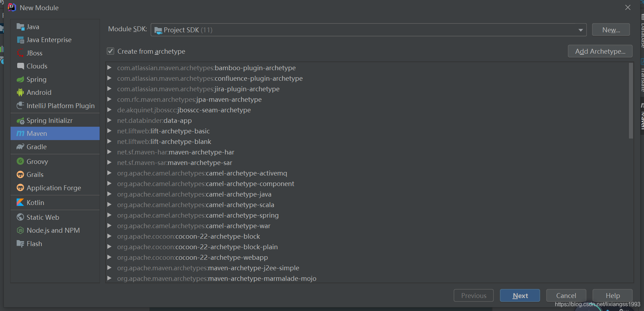644x311 pixels.
Task: Select cocoon-22-archetype-block-plain row
Action: click(x=197, y=247)
